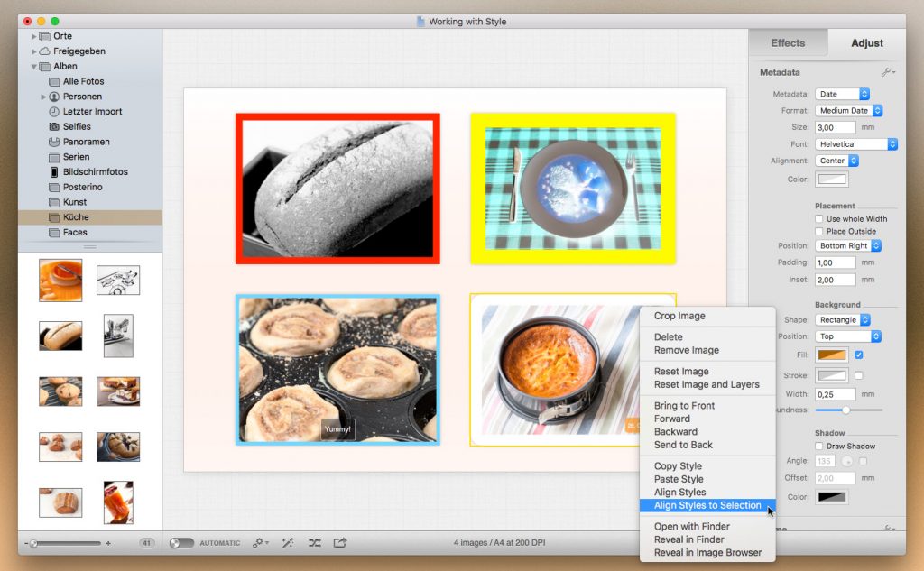Click the album icon beside Faces
The image size is (924, 571).
54,232
